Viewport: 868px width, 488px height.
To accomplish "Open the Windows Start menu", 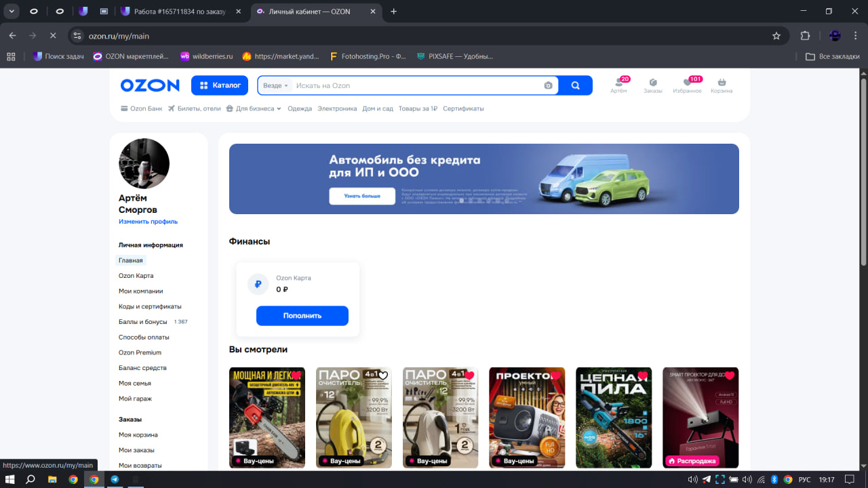I will (9, 479).
